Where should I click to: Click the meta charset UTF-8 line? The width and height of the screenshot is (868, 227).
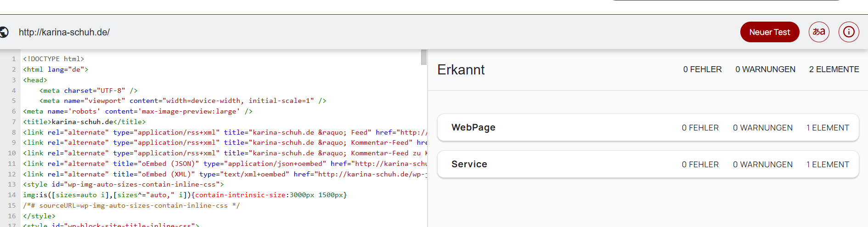pyautogui.click(x=89, y=91)
